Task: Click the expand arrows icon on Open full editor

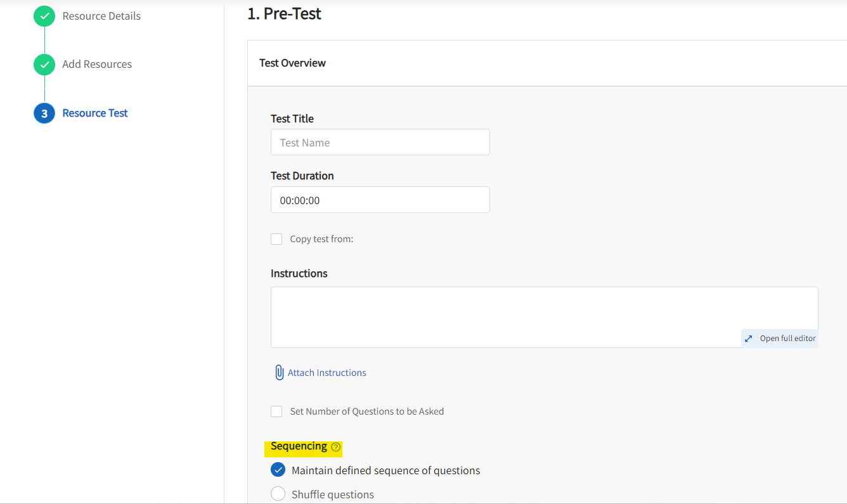Action: tap(749, 338)
